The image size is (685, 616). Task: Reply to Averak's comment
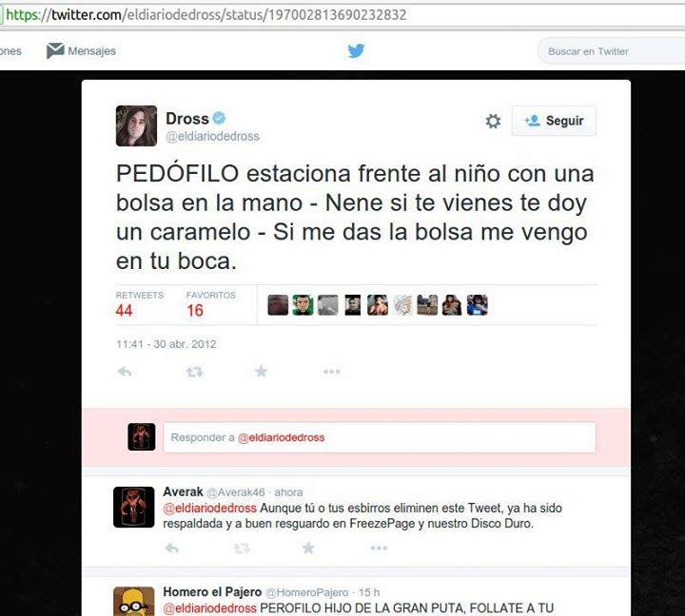[171, 548]
